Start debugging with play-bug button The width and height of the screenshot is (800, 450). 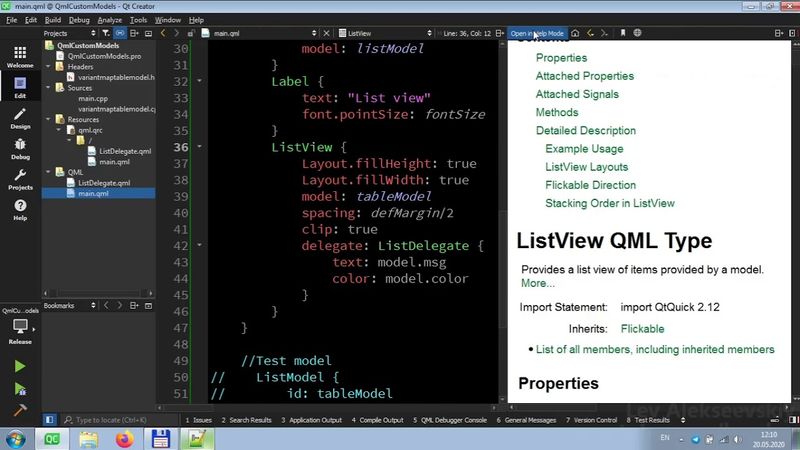tap(20, 389)
